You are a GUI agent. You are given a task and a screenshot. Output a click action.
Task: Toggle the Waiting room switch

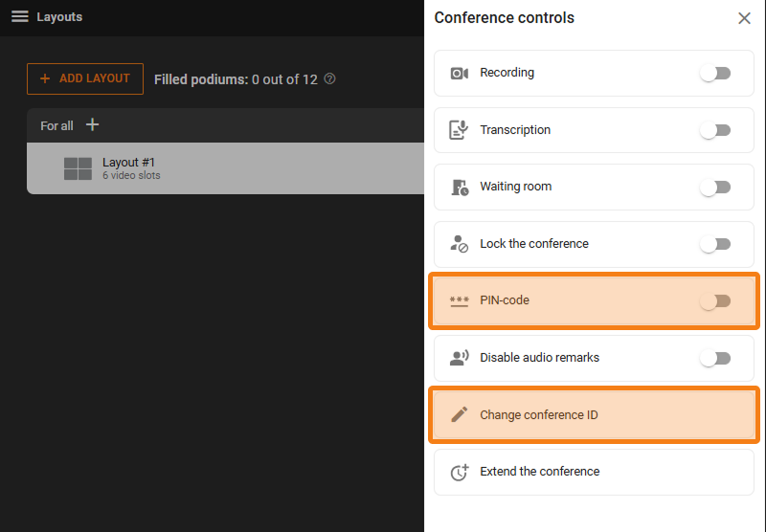715,188
